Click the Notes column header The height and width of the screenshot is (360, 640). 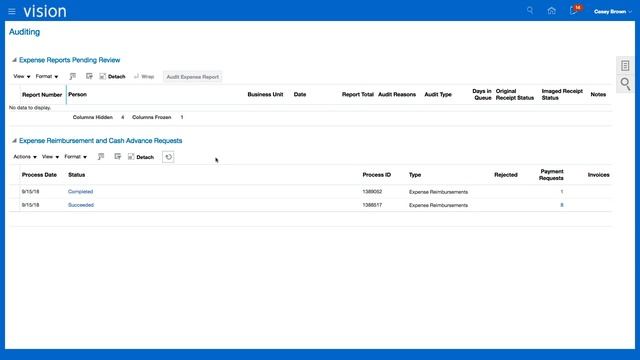tap(598, 94)
